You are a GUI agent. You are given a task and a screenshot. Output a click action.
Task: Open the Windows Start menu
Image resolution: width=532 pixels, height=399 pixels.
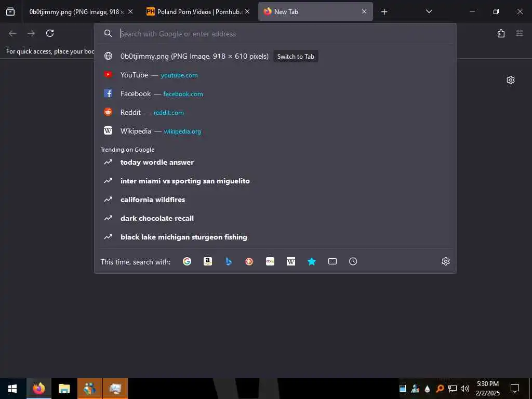pyautogui.click(x=12, y=389)
